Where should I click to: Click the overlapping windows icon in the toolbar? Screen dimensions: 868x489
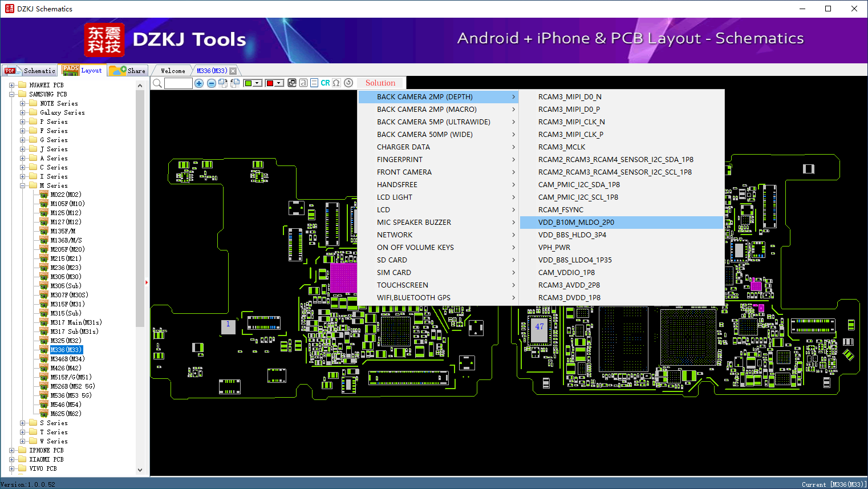pyautogui.click(x=292, y=83)
